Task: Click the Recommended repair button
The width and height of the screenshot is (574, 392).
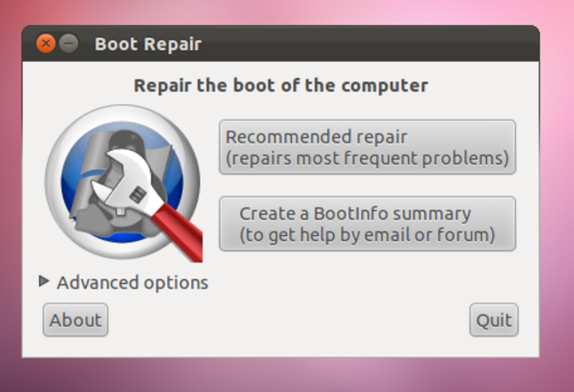Action: coord(367,147)
